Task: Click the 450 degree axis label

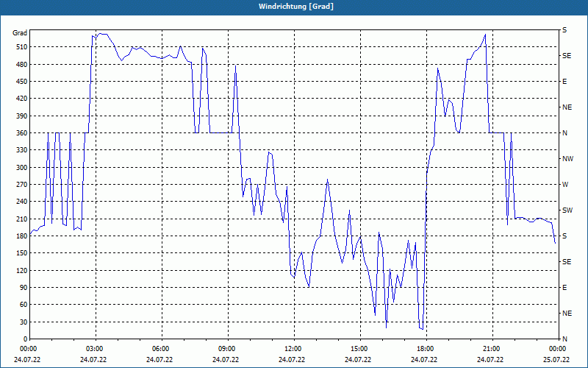Action: point(22,82)
